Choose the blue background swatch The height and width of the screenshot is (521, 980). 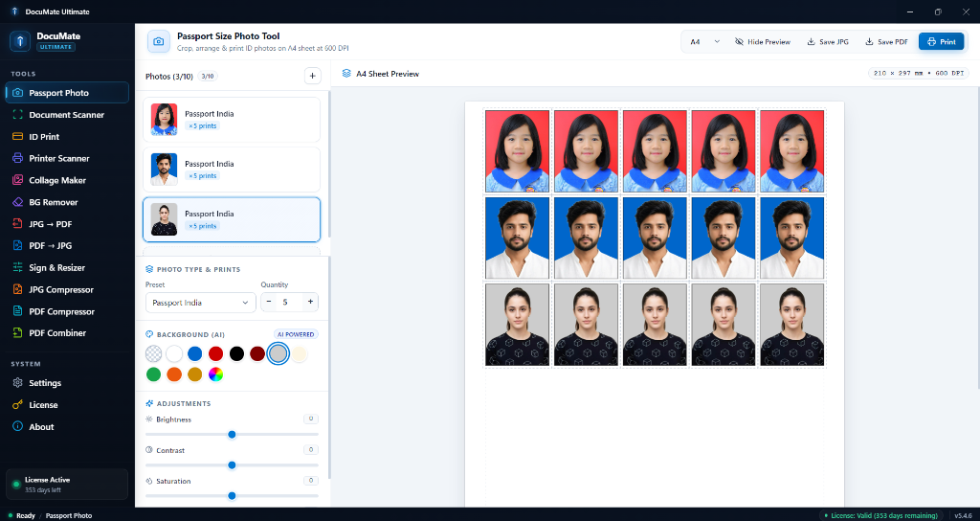[x=195, y=354]
